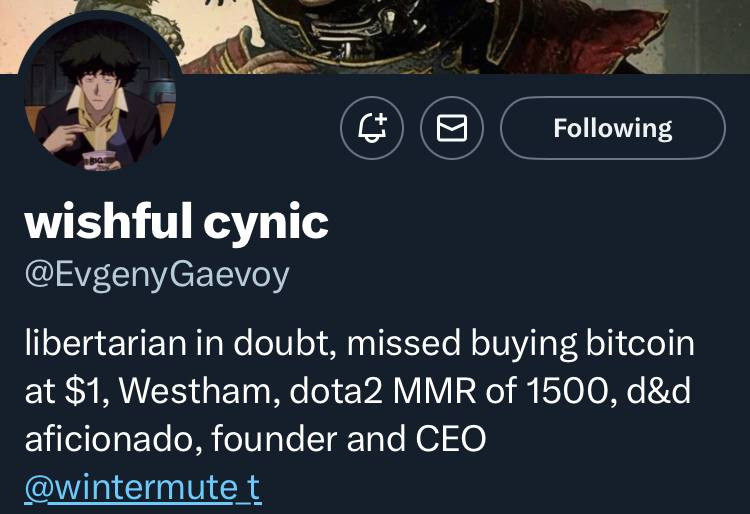750x514 pixels.
Task: Select the @EvgenyGaevoy handle text
Action: 156,273
